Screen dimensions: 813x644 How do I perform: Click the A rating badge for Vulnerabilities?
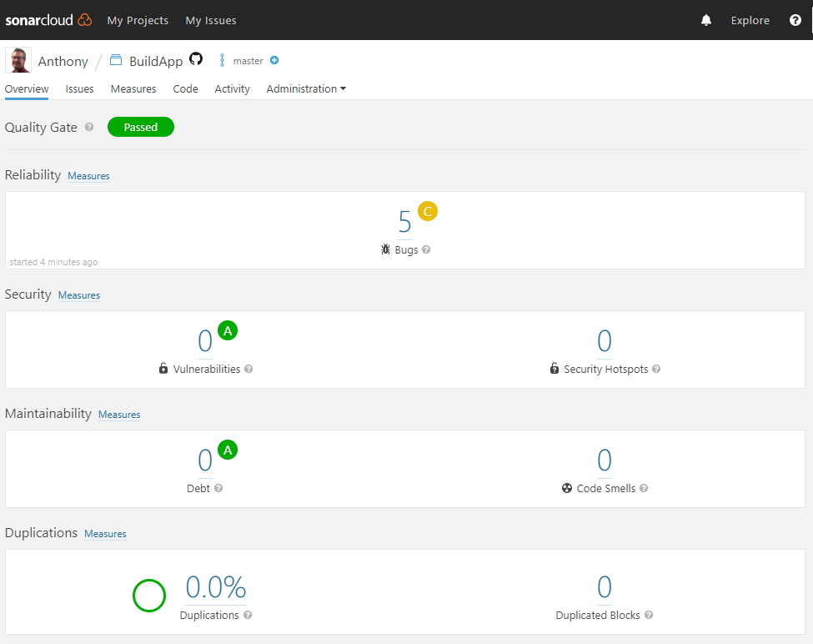coord(228,330)
